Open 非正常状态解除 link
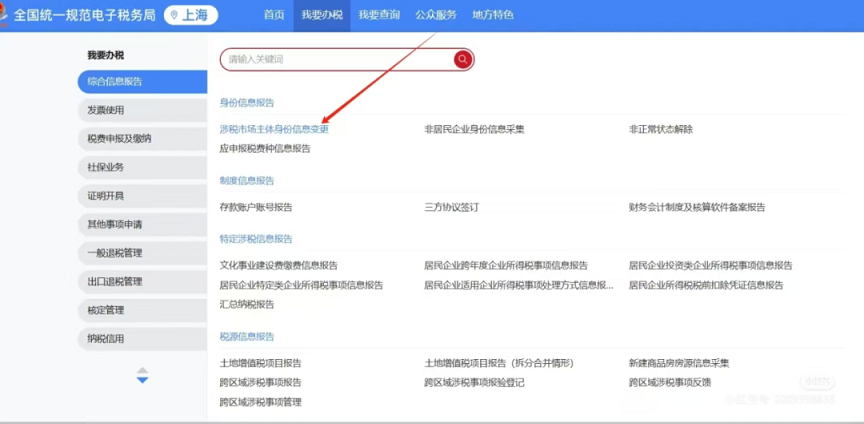864x424 pixels. point(660,129)
